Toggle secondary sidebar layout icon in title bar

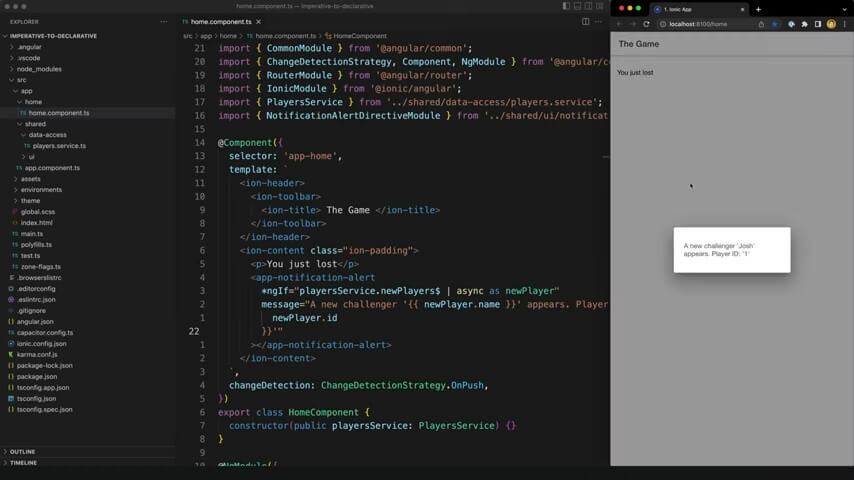point(588,6)
